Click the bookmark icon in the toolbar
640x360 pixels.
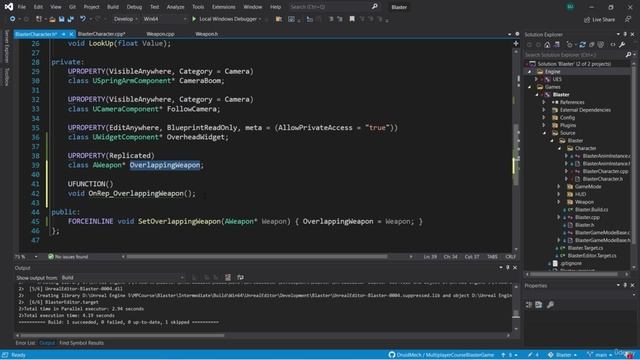[x=352, y=19]
